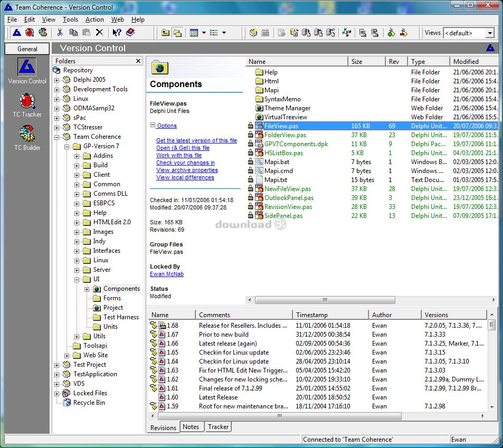Image resolution: width=503 pixels, height=448 pixels.
Task: Click the check-in server toolbar icon
Action: point(318,33)
